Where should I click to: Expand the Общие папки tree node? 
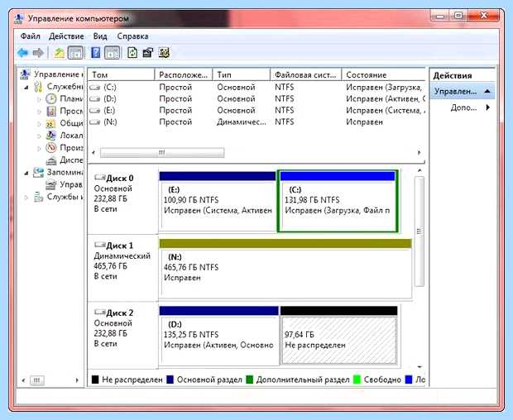point(39,124)
